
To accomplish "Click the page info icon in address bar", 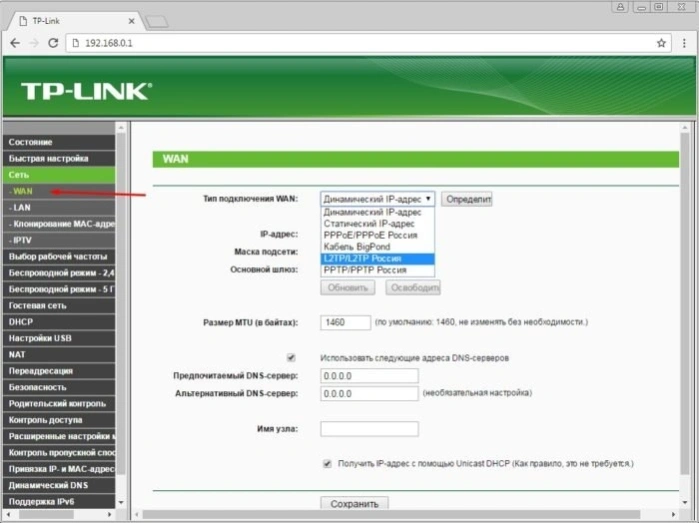I will coord(76,43).
